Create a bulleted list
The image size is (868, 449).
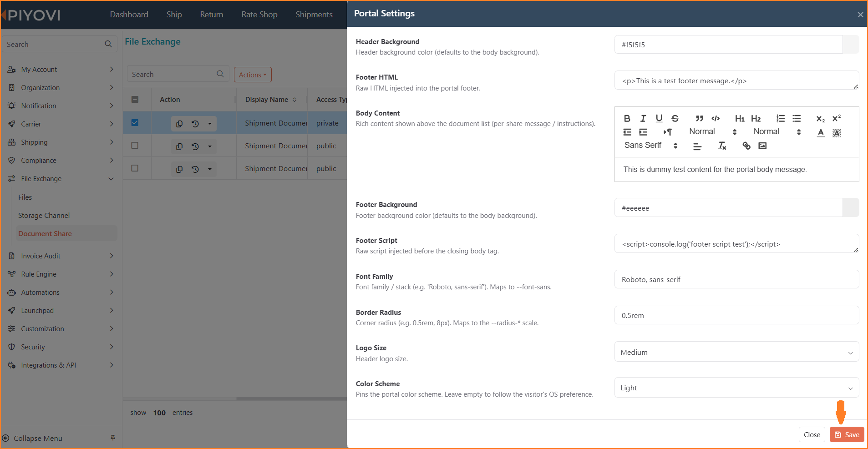tap(797, 118)
